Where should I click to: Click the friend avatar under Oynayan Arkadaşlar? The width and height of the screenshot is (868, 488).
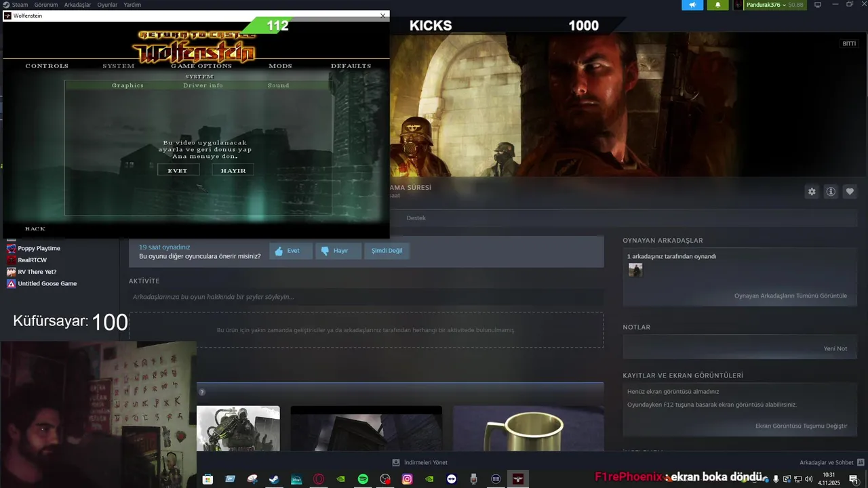point(635,270)
